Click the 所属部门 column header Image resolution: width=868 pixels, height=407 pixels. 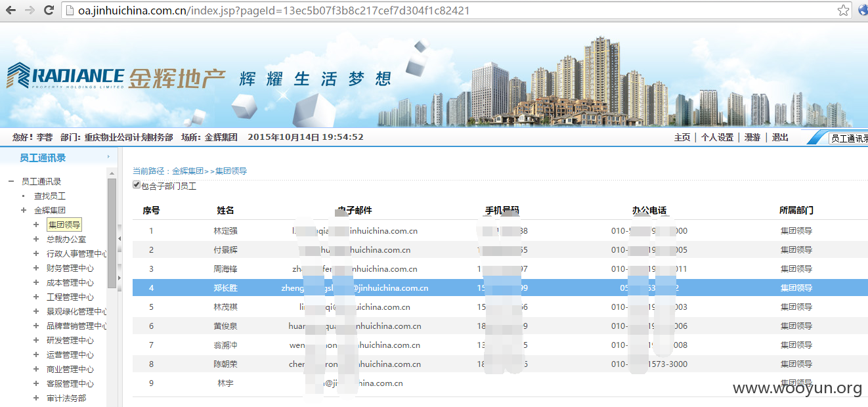click(x=796, y=210)
